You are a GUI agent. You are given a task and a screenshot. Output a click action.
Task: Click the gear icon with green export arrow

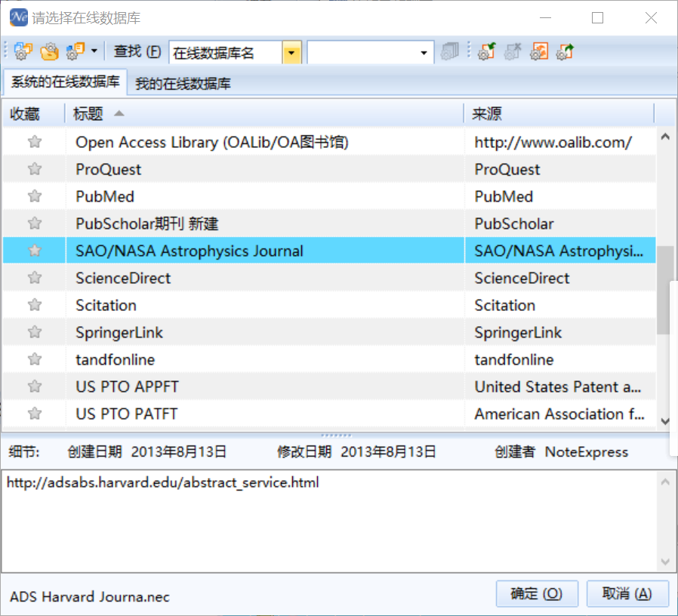566,51
